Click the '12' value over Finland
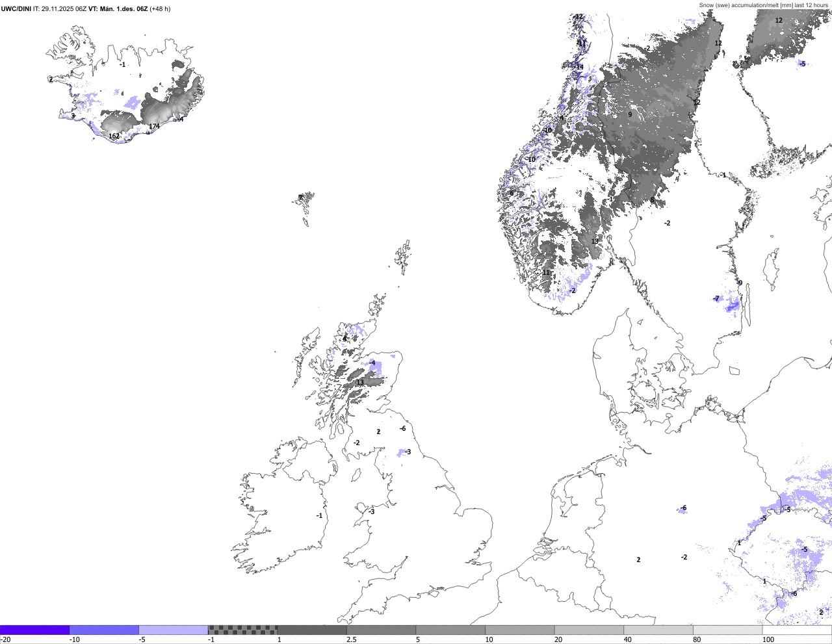 [779, 20]
